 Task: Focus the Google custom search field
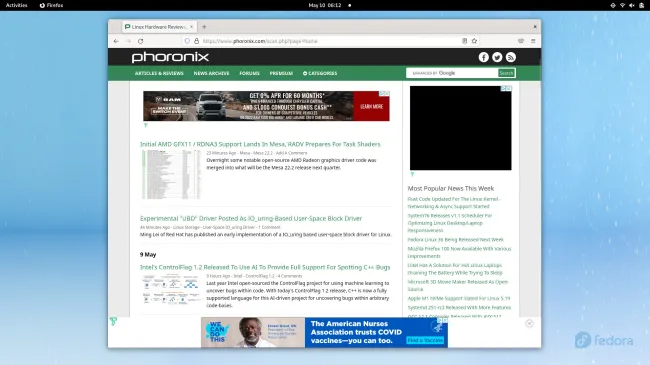pos(452,73)
